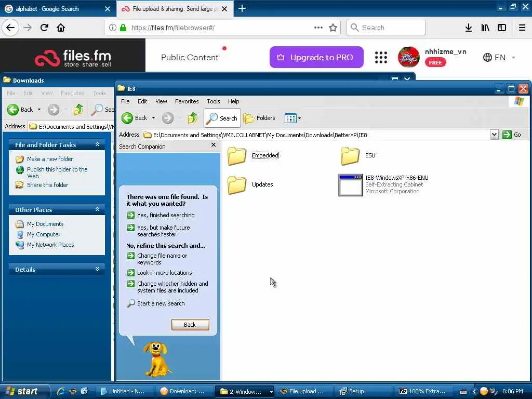Open the Tools menu in IE8 window

(x=214, y=101)
